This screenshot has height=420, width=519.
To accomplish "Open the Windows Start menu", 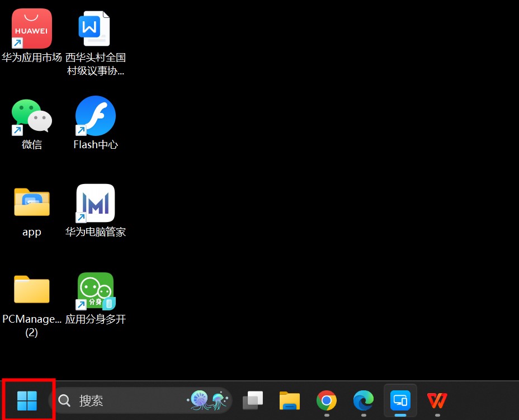I will (x=27, y=400).
